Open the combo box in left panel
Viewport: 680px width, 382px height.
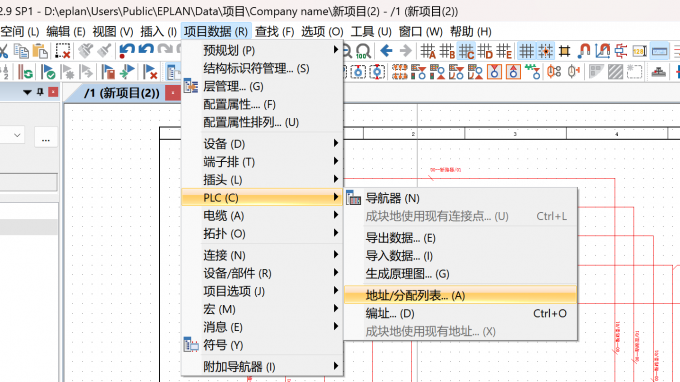click(x=17, y=135)
